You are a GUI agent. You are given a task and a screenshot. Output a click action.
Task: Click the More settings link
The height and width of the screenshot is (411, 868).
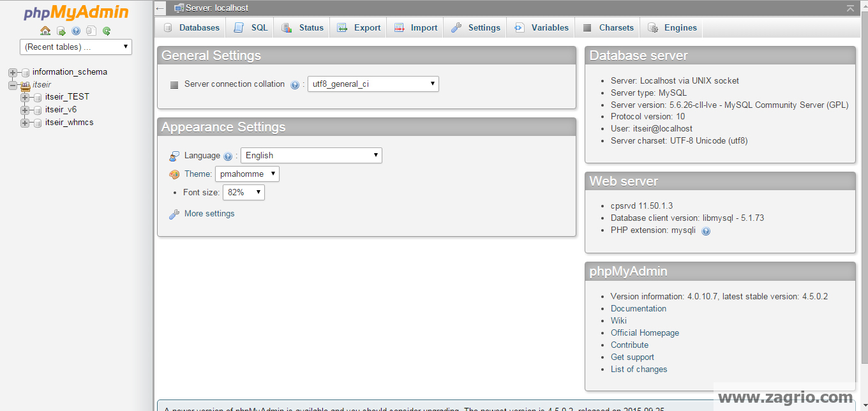pyautogui.click(x=209, y=214)
